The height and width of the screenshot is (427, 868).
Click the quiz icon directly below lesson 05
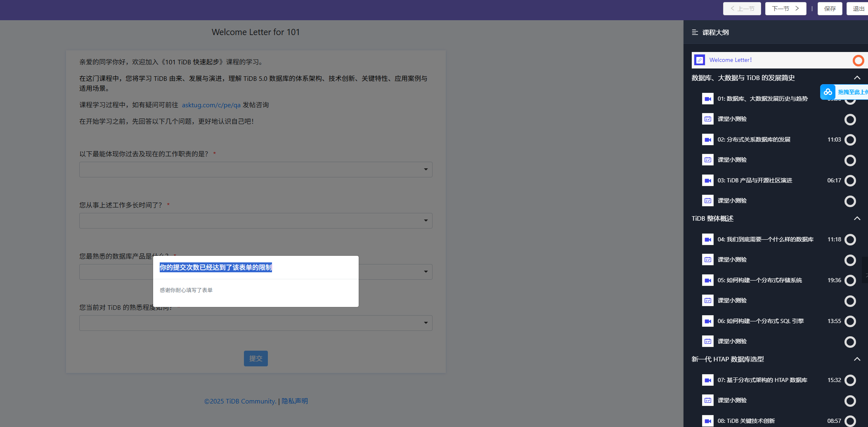click(x=708, y=300)
